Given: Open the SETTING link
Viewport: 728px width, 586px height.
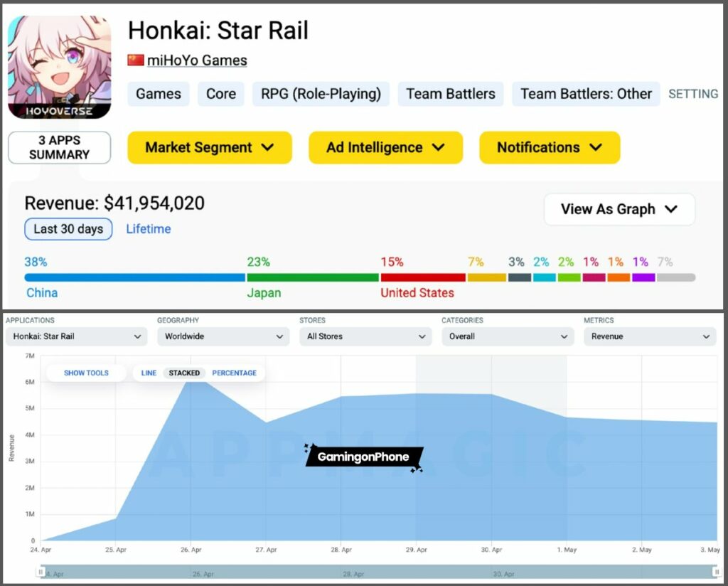Looking at the screenshot, I should point(693,94).
